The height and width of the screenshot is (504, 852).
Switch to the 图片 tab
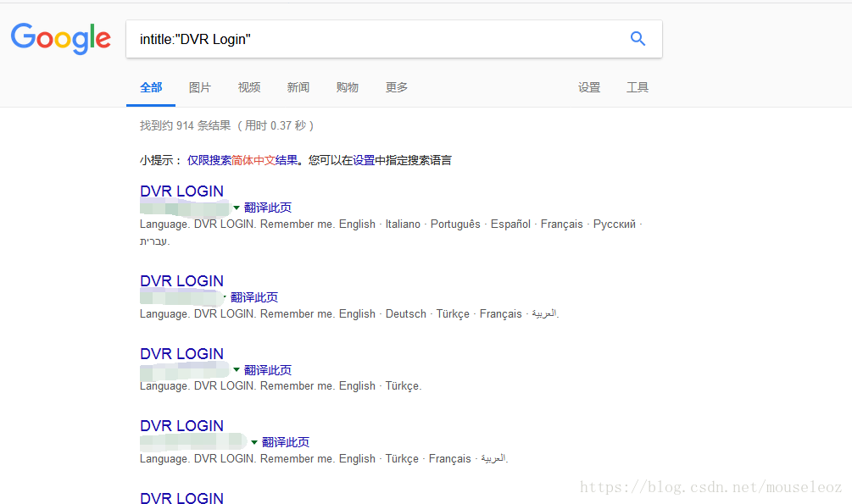click(200, 87)
